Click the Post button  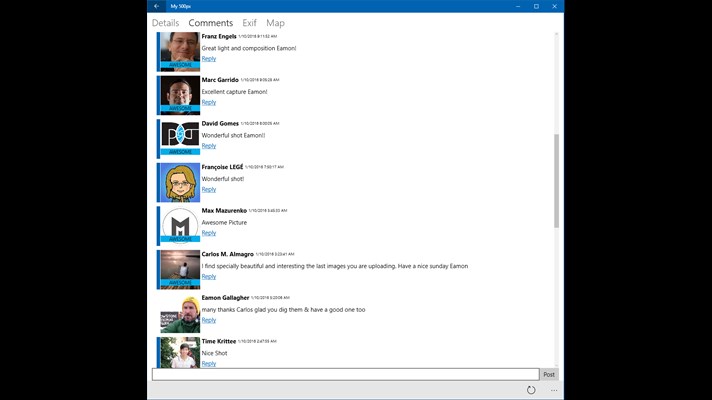pyautogui.click(x=549, y=375)
